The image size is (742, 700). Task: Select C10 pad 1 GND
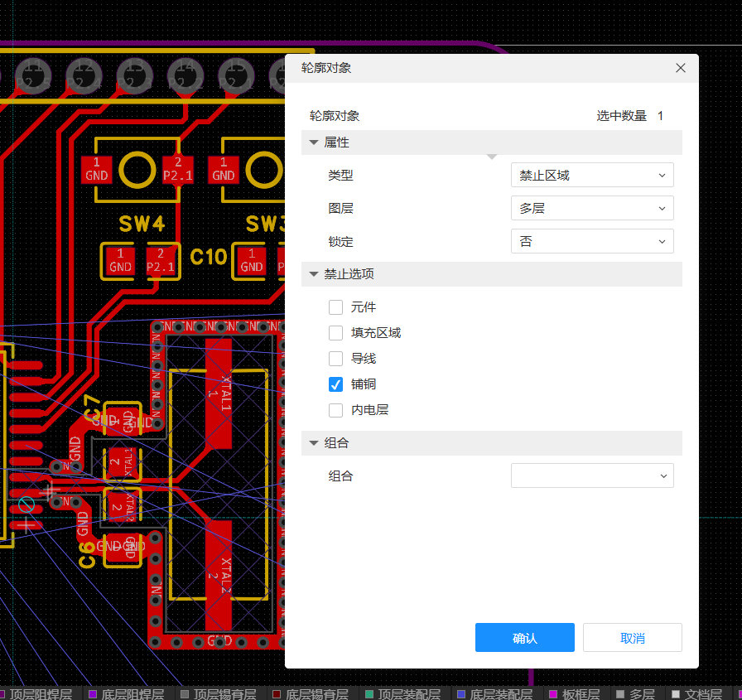[x=120, y=261]
